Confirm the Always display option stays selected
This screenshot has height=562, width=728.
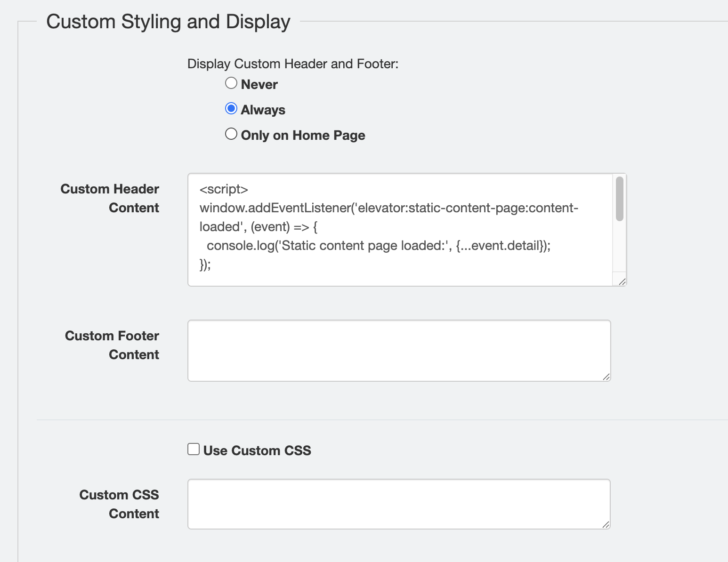tap(231, 108)
